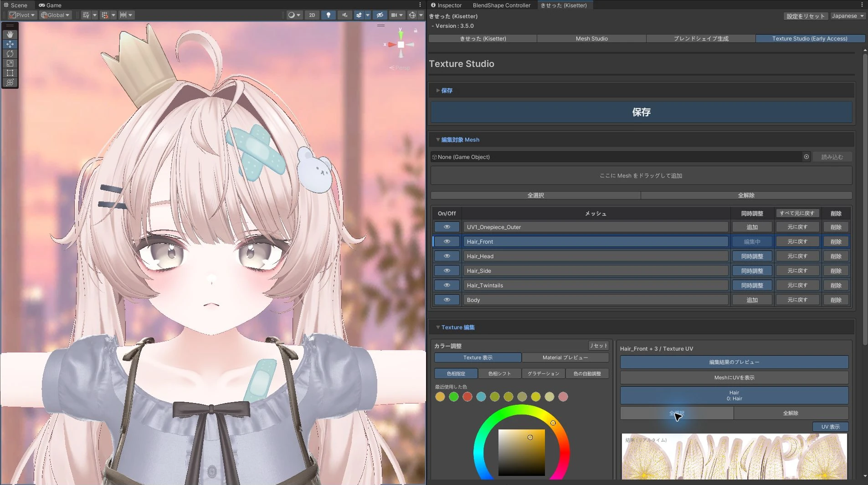Viewport: 868px width, 485px height.
Task: Select the Scale tool
Action: [x=10, y=63]
